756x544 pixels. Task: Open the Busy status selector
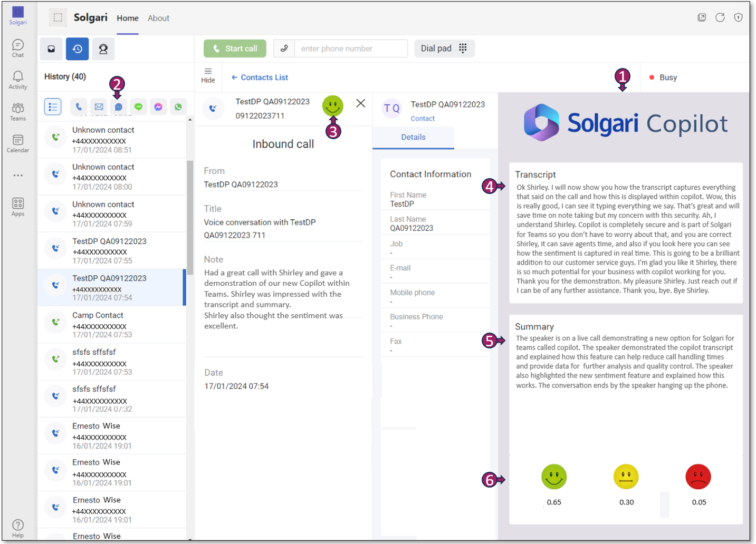663,77
